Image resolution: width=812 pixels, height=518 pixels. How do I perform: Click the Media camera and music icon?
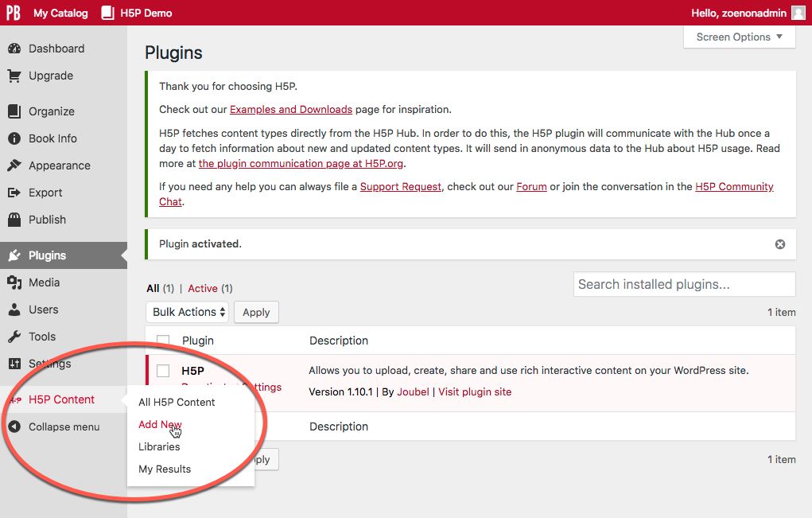click(x=14, y=282)
